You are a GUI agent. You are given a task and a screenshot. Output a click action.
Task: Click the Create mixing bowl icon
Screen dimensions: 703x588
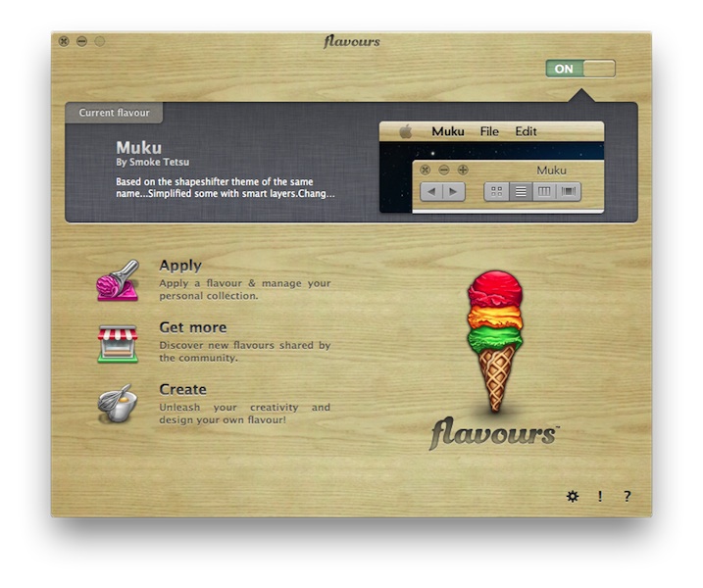click(118, 404)
